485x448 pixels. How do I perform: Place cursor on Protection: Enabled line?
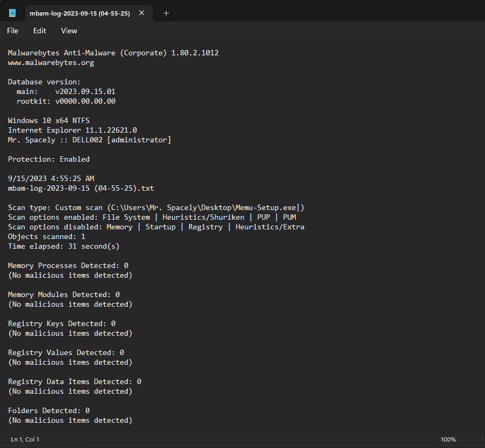pos(49,160)
